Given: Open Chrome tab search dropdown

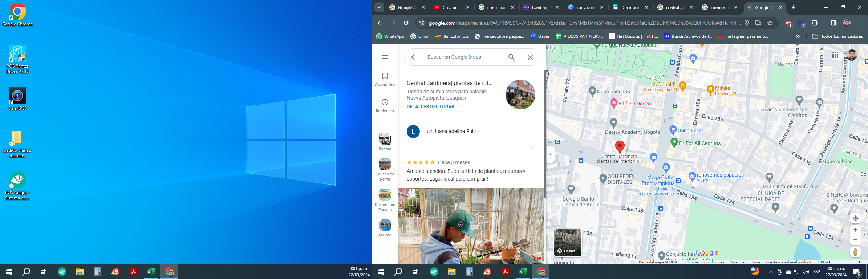Looking at the screenshot, I should (x=379, y=7).
